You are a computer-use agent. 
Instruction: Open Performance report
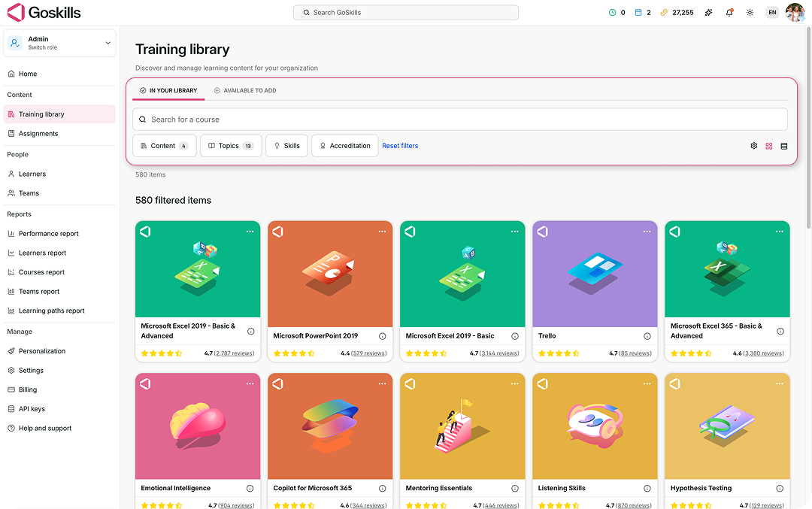coord(59,234)
